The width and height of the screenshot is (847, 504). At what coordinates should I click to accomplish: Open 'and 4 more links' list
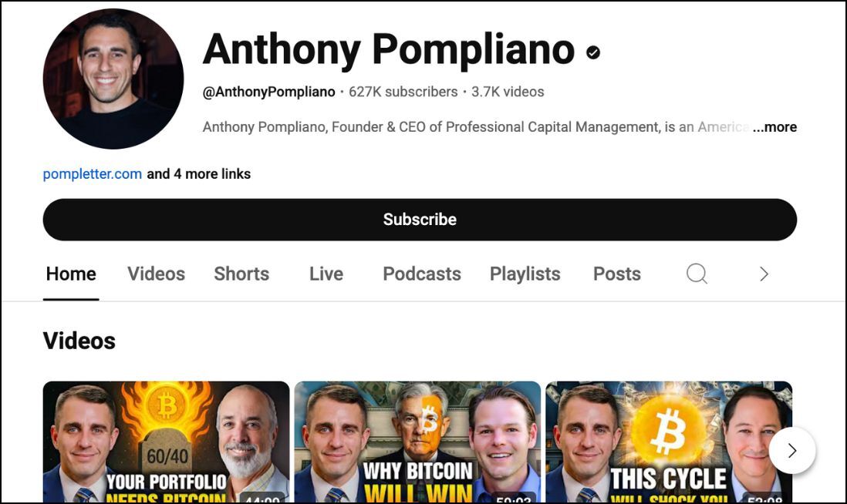(x=199, y=173)
